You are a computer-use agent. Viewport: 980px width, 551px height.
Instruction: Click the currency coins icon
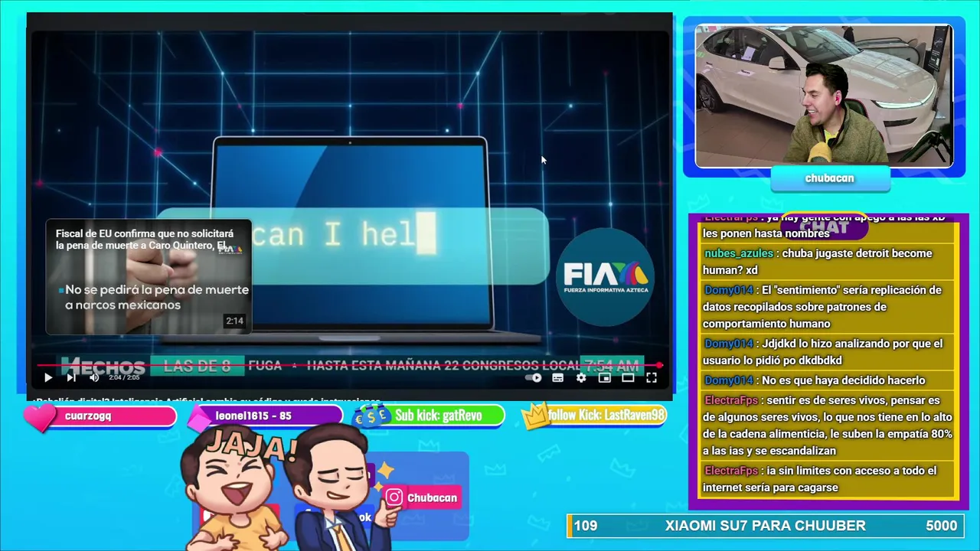pyautogui.click(x=371, y=416)
